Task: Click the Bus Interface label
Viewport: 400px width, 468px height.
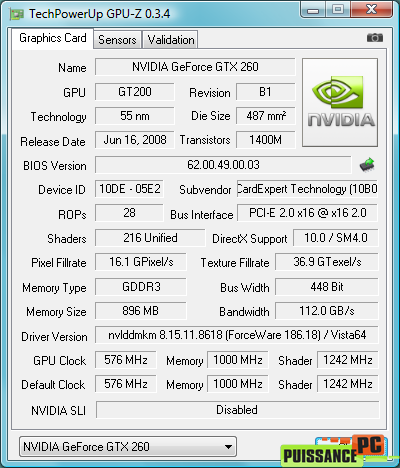Action: (202, 215)
